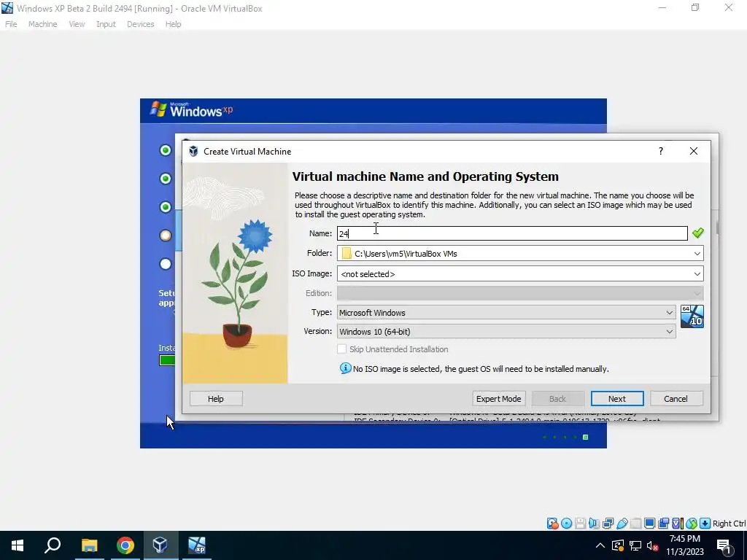The image size is (747, 560).
Task: Switch to Expert Mode
Action: click(x=499, y=399)
